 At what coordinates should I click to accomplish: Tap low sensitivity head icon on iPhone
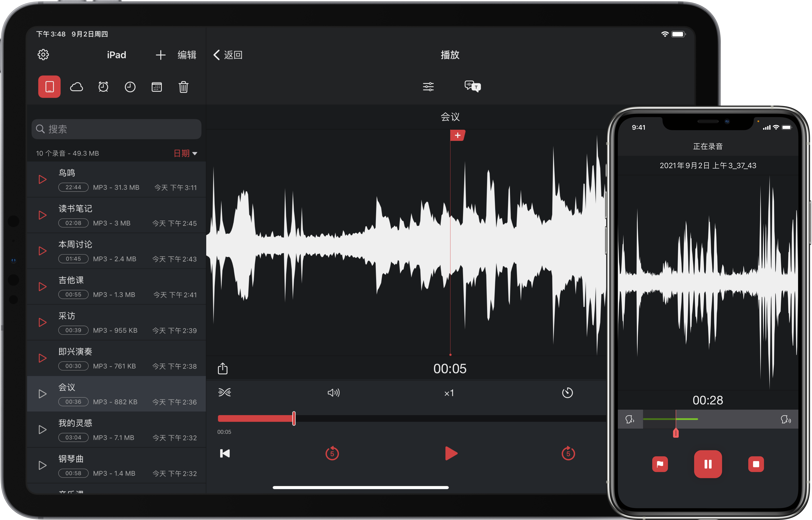(x=630, y=419)
